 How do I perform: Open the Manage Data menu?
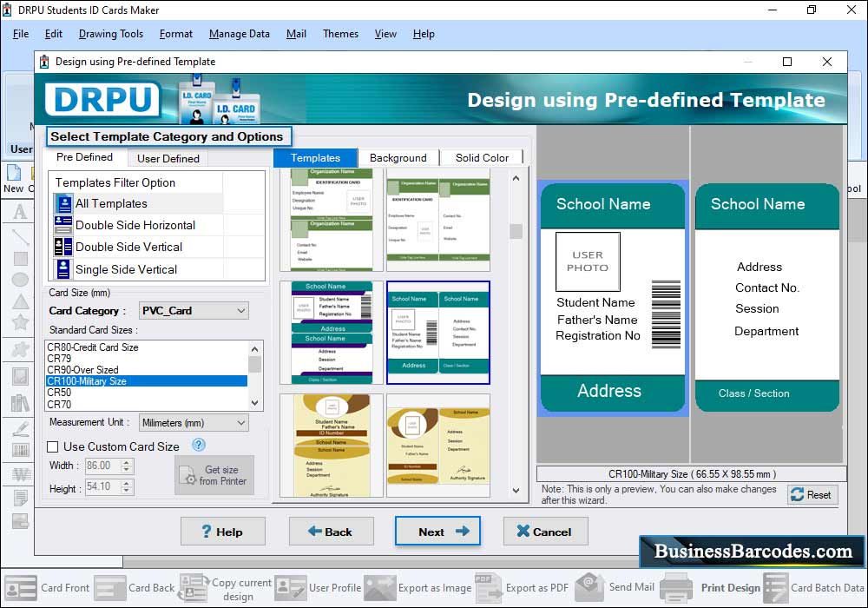coord(240,34)
